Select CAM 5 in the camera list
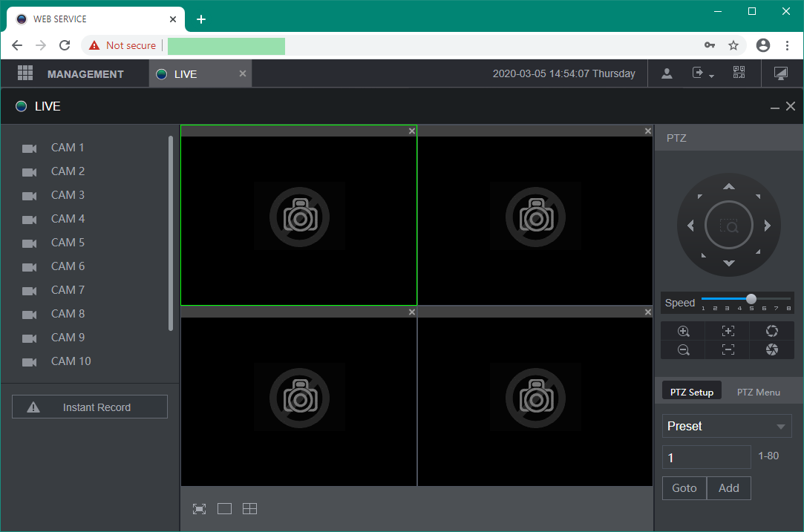Image resolution: width=804 pixels, height=532 pixels. (x=68, y=243)
